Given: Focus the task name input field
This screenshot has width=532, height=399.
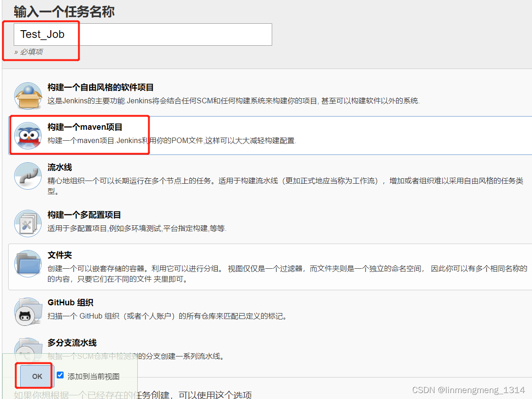Looking at the screenshot, I should pos(143,35).
